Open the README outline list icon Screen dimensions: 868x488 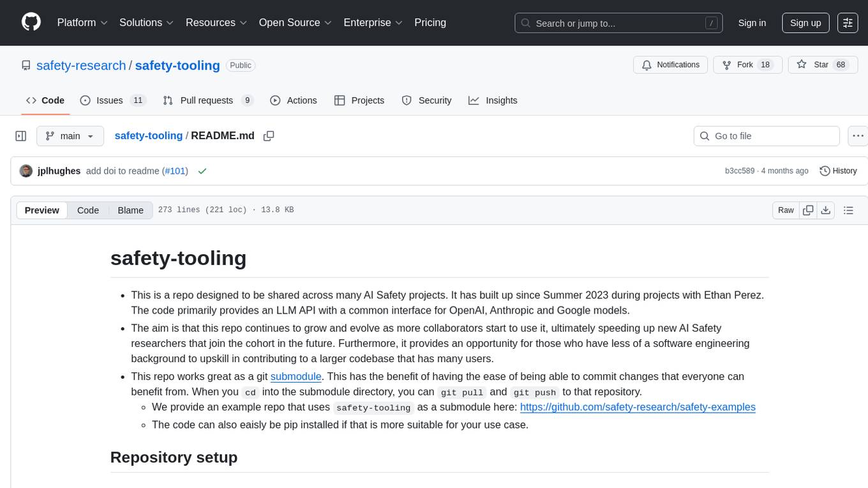coord(848,210)
